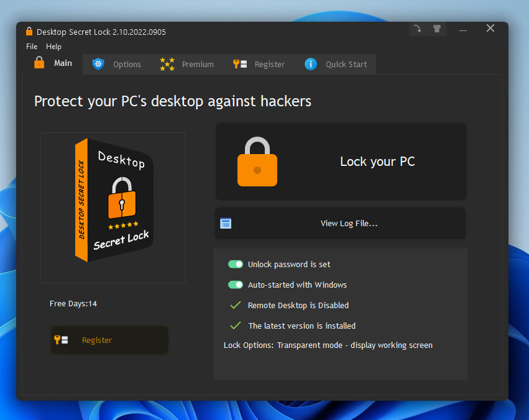Click 'Remote Desktop is Disabled' status text

tap(298, 306)
